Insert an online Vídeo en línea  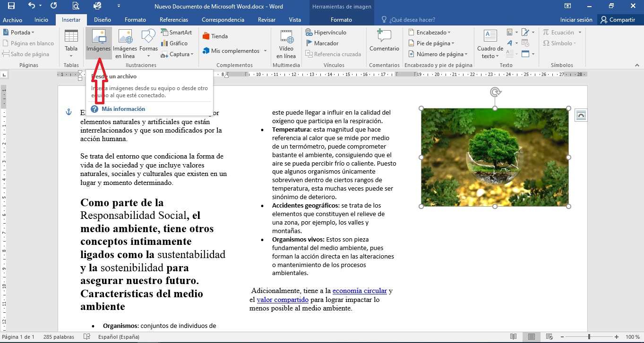(x=286, y=42)
